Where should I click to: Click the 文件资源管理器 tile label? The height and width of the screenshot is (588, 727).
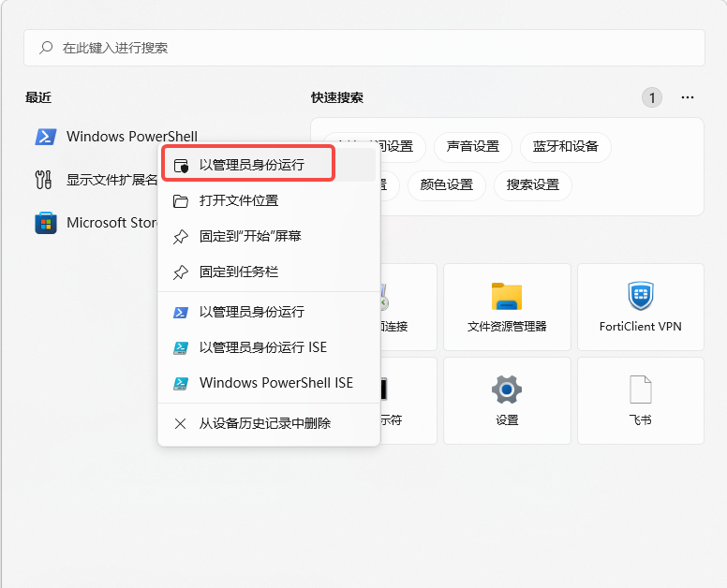(507, 327)
